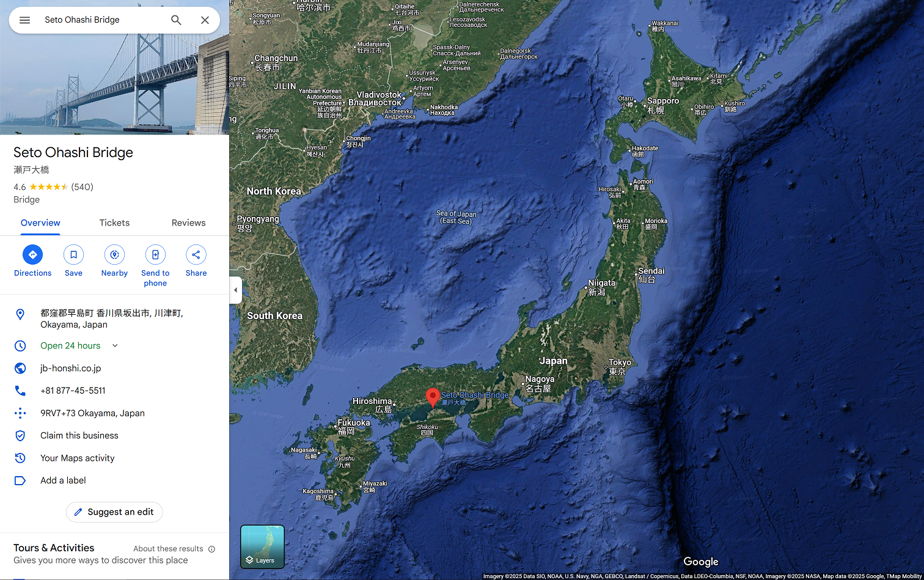Click the review count (540)

tap(82, 187)
